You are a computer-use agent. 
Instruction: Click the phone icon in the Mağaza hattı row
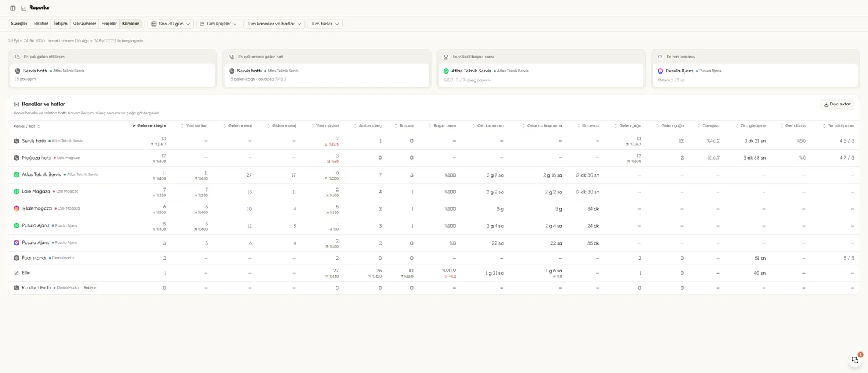click(17, 158)
